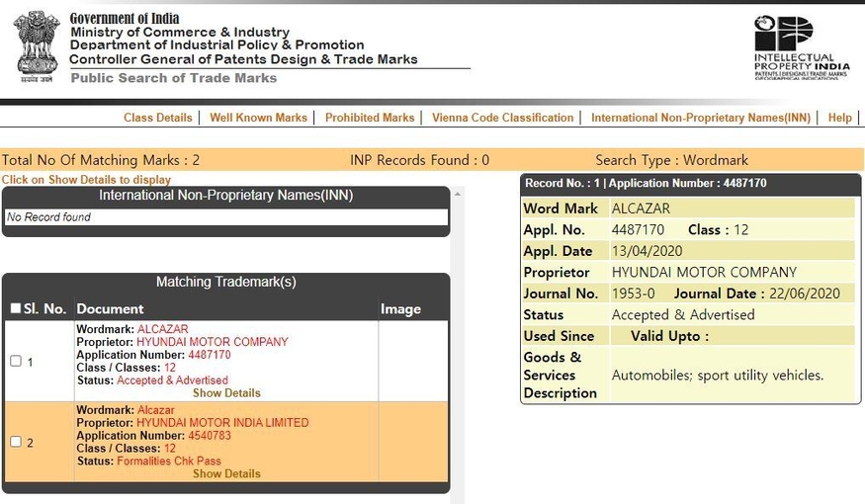Click the Image column header
The height and width of the screenshot is (504, 865).
pos(400,308)
